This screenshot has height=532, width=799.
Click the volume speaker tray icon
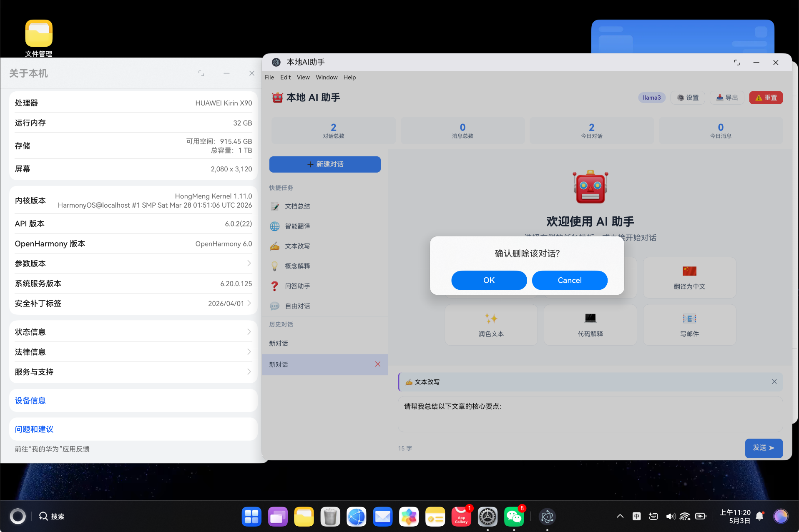point(670,516)
